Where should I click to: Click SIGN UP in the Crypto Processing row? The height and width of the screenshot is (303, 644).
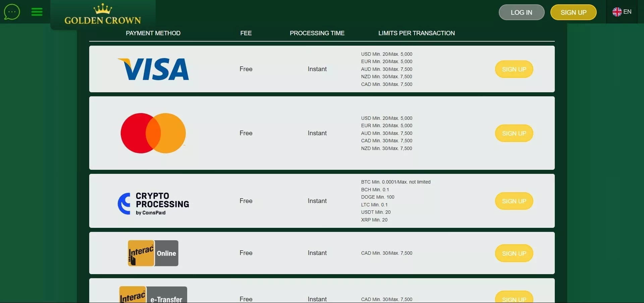514,201
